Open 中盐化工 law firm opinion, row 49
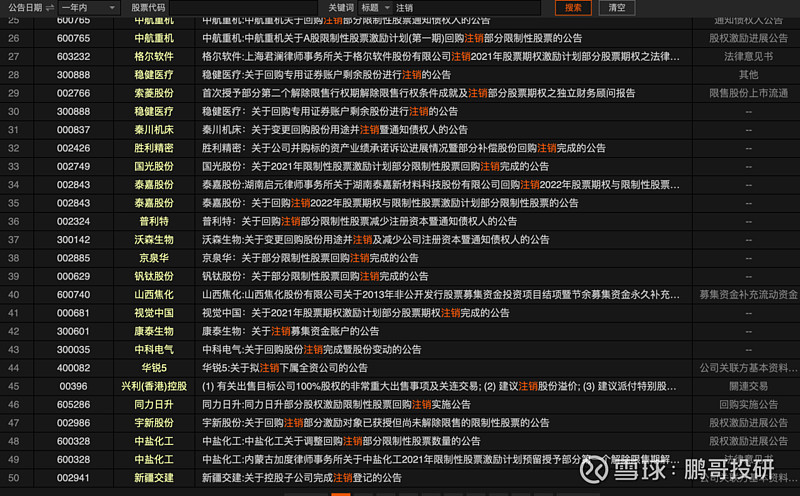The width and height of the screenshot is (800, 496). pyautogui.click(x=441, y=460)
